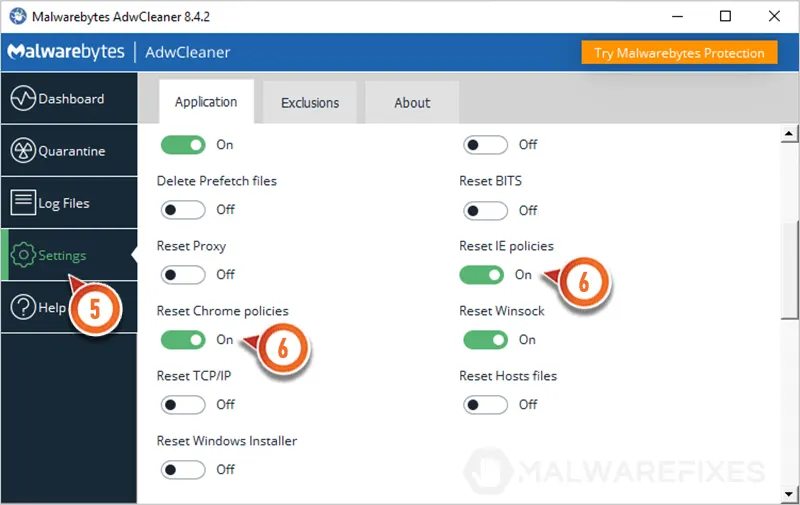Image resolution: width=800 pixels, height=505 pixels.
Task: Click the Settings gear icon
Action: tap(23, 255)
